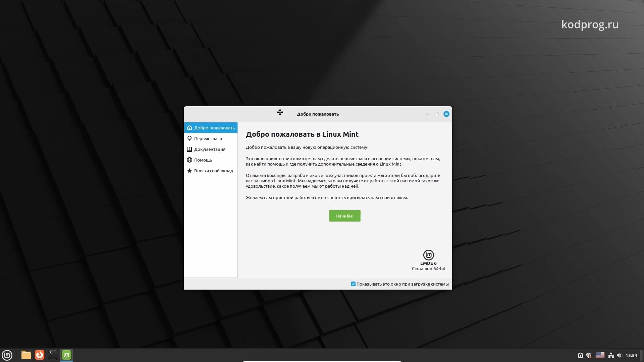Screen dimensions: 644x362
Task: Minimize the Welcome window
Action: click(x=428, y=114)
